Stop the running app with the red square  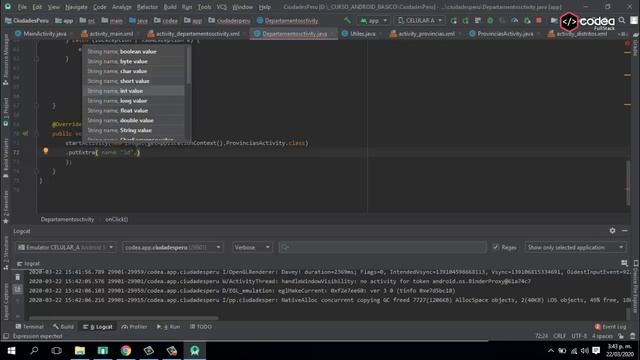coord(539,20)
